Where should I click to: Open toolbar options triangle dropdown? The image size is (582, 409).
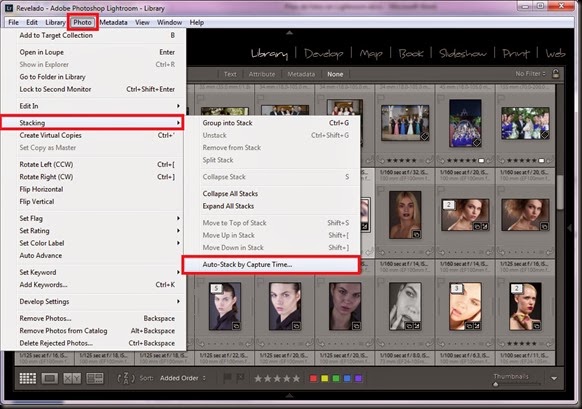[554, 379]
